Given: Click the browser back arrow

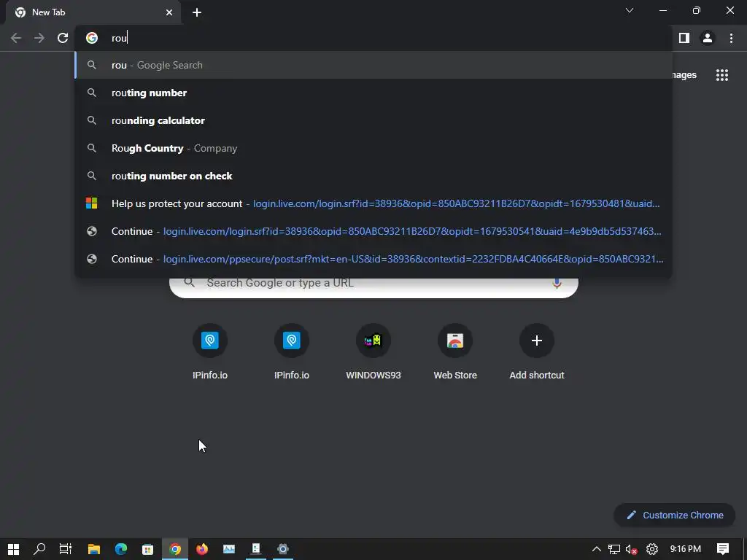Looking at the screenshot, I should (x=16, y=38).
